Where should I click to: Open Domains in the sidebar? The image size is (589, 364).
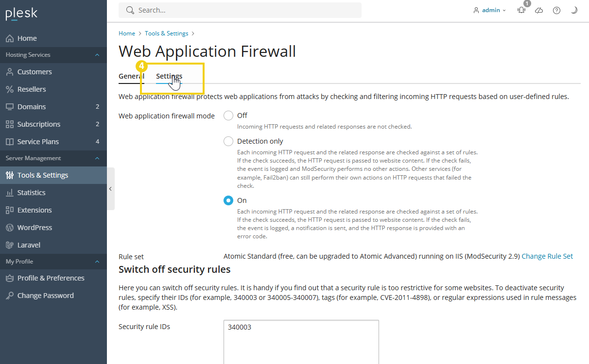53,107
